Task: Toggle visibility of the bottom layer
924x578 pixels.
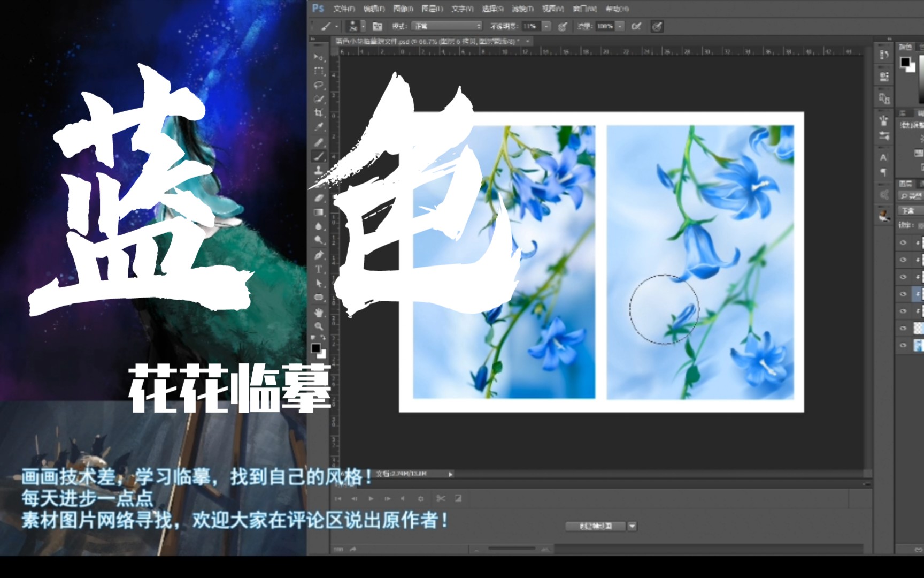Action: 903,345
